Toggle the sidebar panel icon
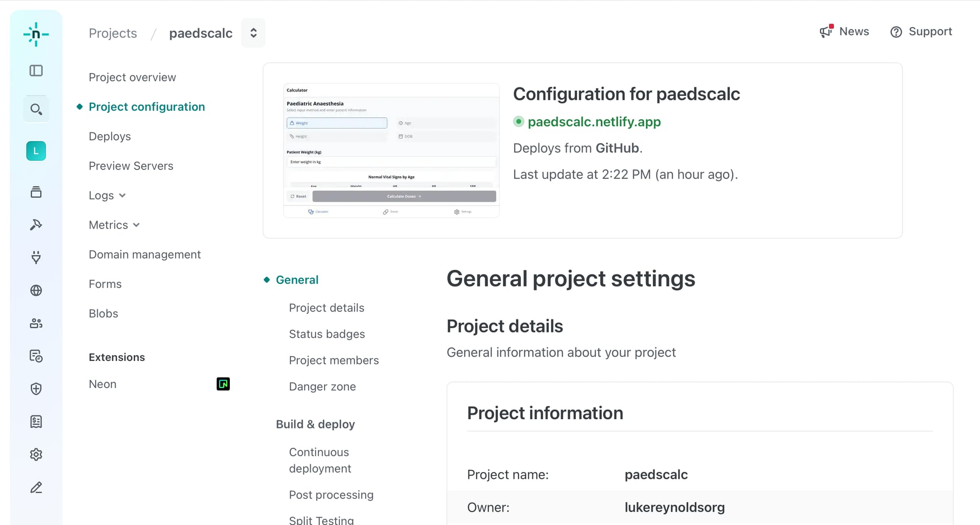980x525 pixels. coord(36,71)
